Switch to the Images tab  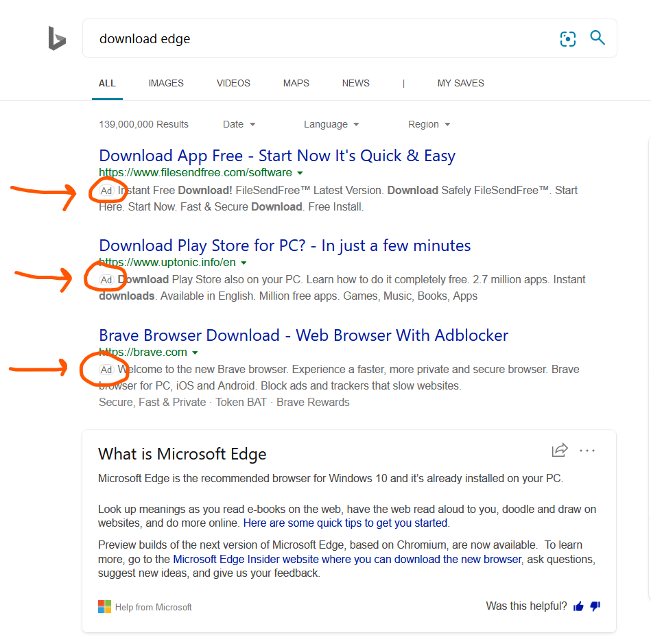click(166, 83)
